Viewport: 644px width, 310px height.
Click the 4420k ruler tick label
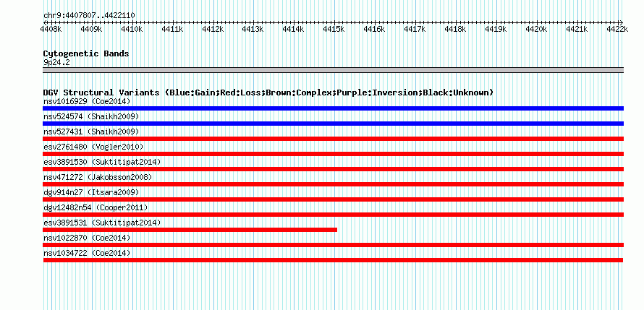click(536, 29)
